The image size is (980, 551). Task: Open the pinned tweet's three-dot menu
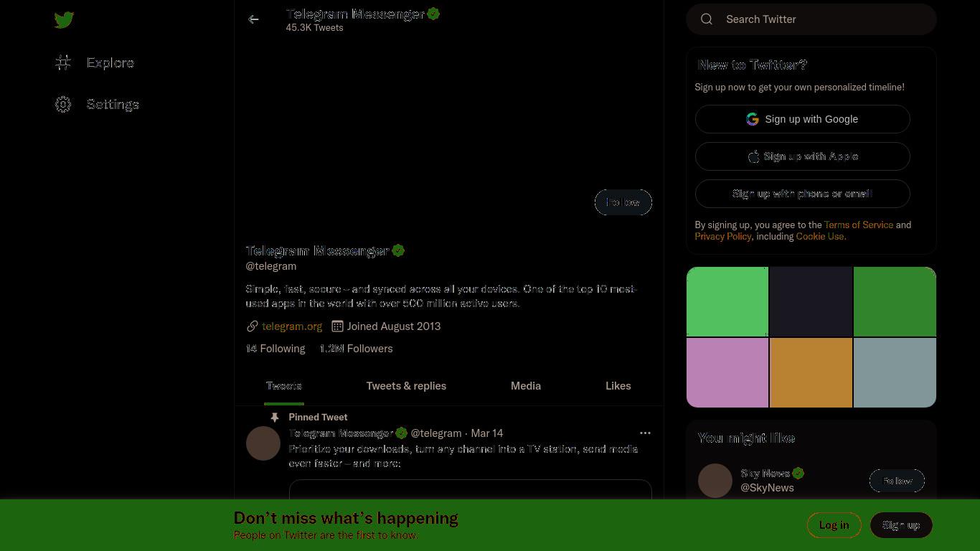[645, 433]
